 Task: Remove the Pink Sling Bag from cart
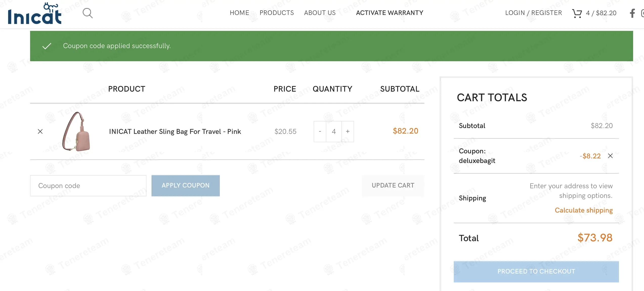[x=40, y=131]
